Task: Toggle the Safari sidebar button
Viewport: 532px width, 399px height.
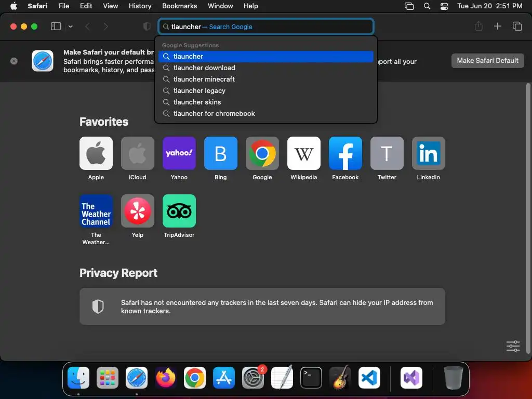Action: [x=56, y=26]
